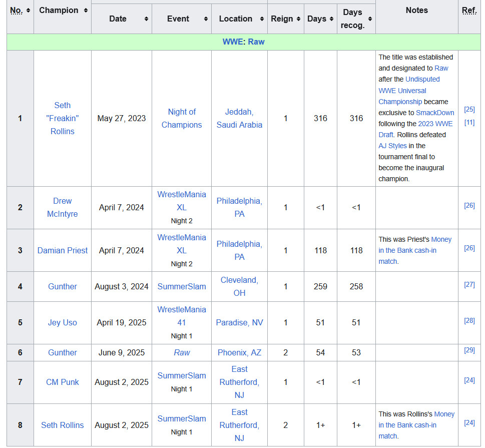Open the Jeddah, Saudi Arabia location link
The width and height of the screenshot is (485, 448).
coord(239,118)
